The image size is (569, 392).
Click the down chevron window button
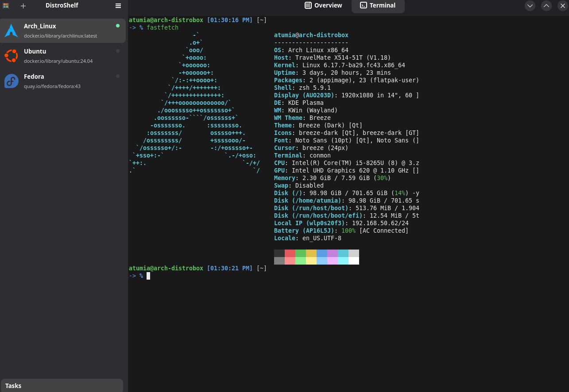[530, 6]
